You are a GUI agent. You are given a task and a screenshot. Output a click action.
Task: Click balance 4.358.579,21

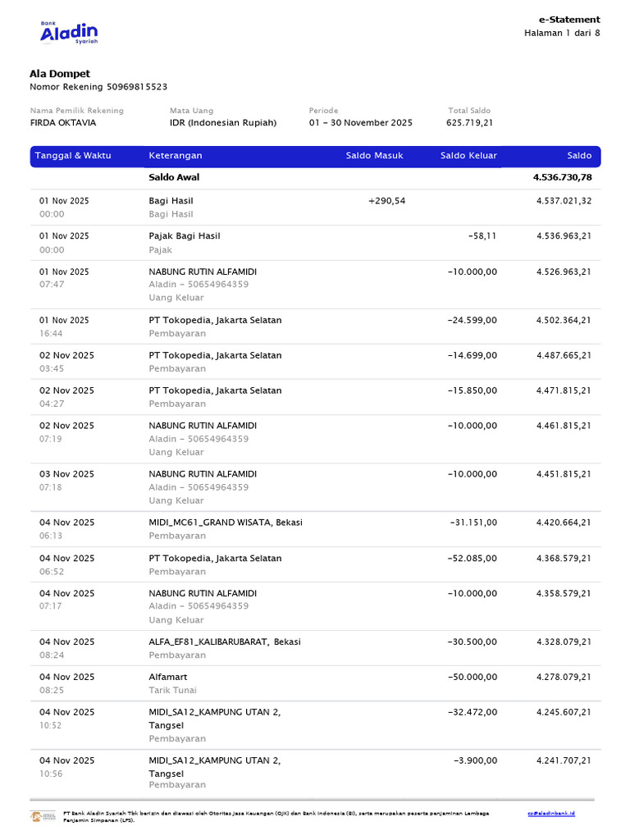pyautogui.click(x=564, y=594)
